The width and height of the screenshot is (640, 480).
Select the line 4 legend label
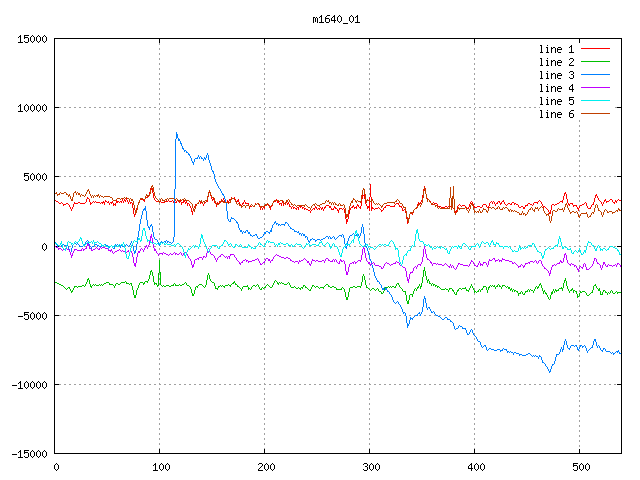point(557,88)
